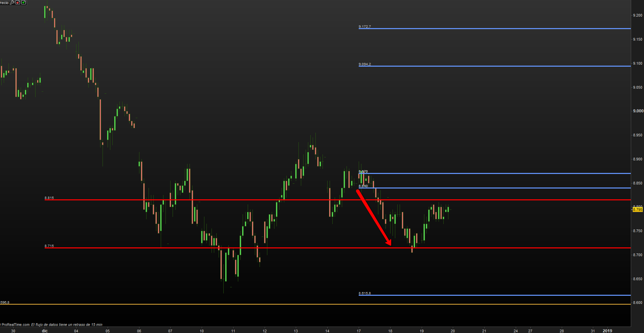Open the ProRealTime.com link

[x=15, y=325]
